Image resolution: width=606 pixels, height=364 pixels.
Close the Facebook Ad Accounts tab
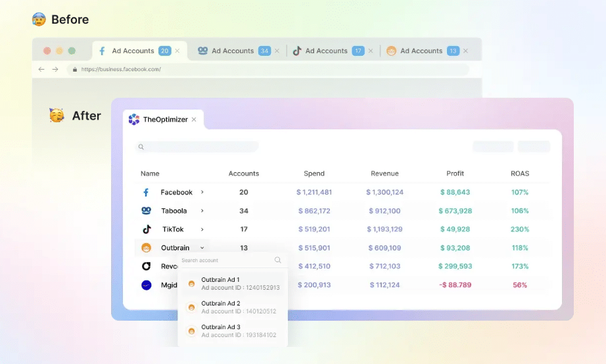[x=177, y=51]
